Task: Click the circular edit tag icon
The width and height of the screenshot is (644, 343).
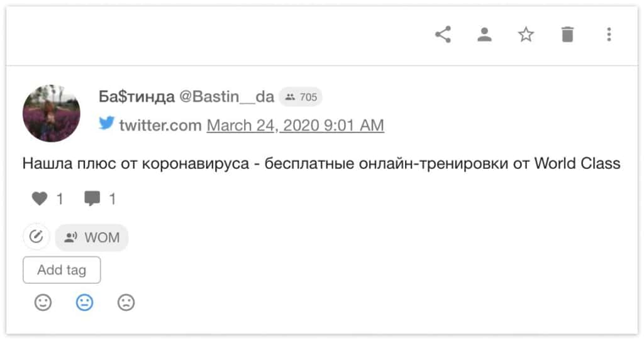Action: [x=36, y=237]
